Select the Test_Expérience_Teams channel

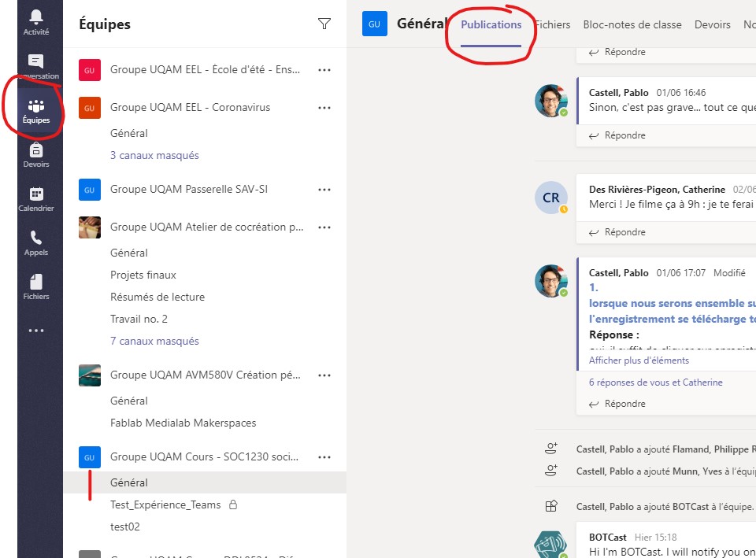[165, 505]
